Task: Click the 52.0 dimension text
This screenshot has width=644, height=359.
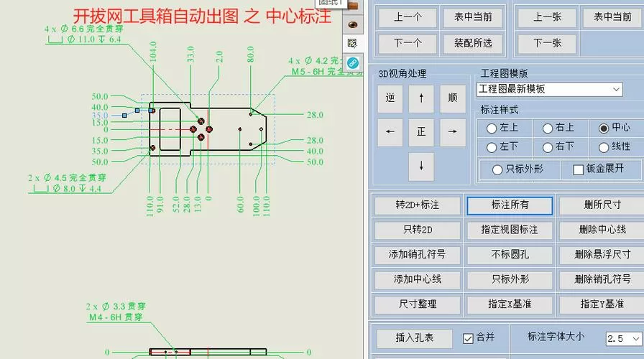Action: [x=176, y=205]
